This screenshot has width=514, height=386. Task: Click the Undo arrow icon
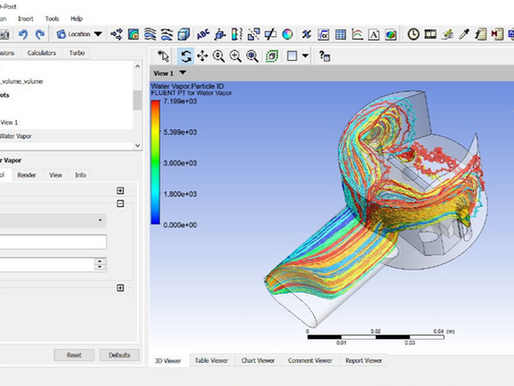pyautogui.click(x=23, y=34)
